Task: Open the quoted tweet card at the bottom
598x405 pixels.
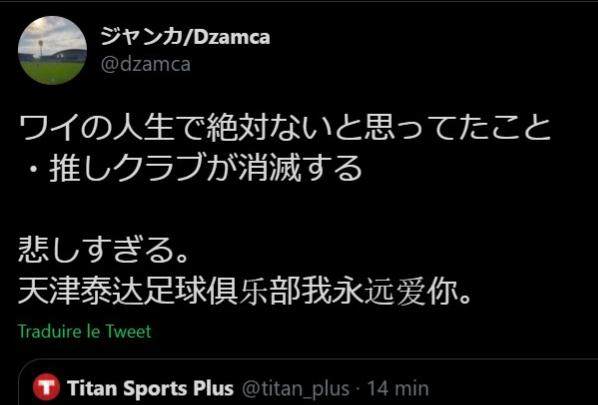Action: (x=308, y=382)
